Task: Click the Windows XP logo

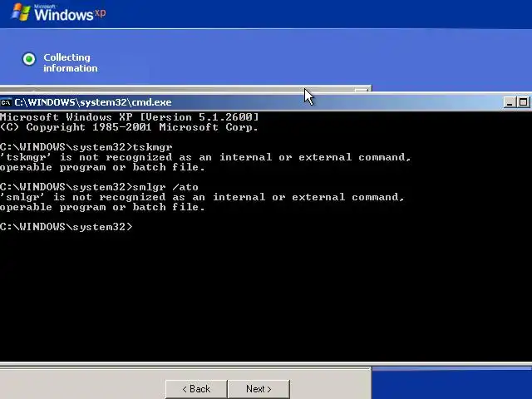Action: 58,13
